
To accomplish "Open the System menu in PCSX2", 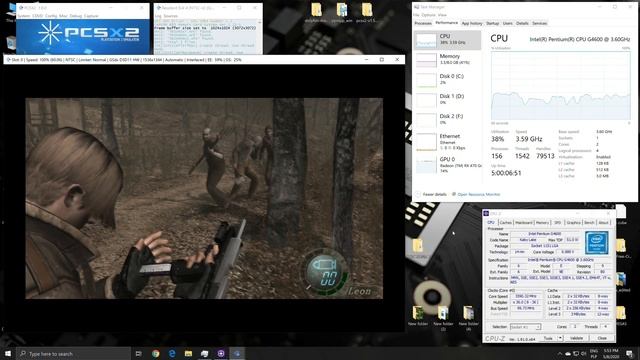I will [x=24, y=16].
